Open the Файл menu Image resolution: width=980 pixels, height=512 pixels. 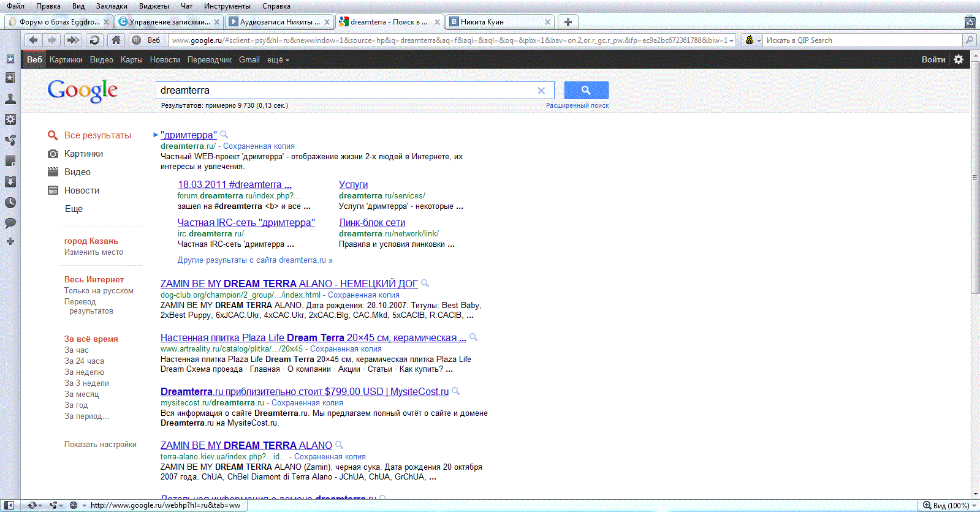click(x=16, y=6)
